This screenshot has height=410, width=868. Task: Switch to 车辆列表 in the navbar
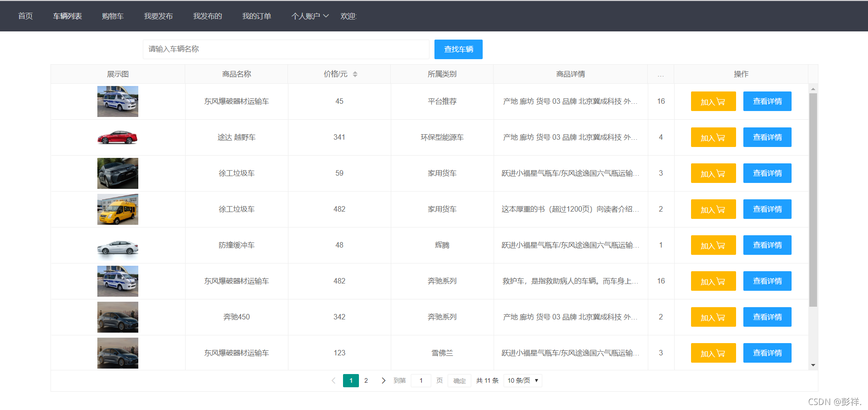[x=67, y=16]
